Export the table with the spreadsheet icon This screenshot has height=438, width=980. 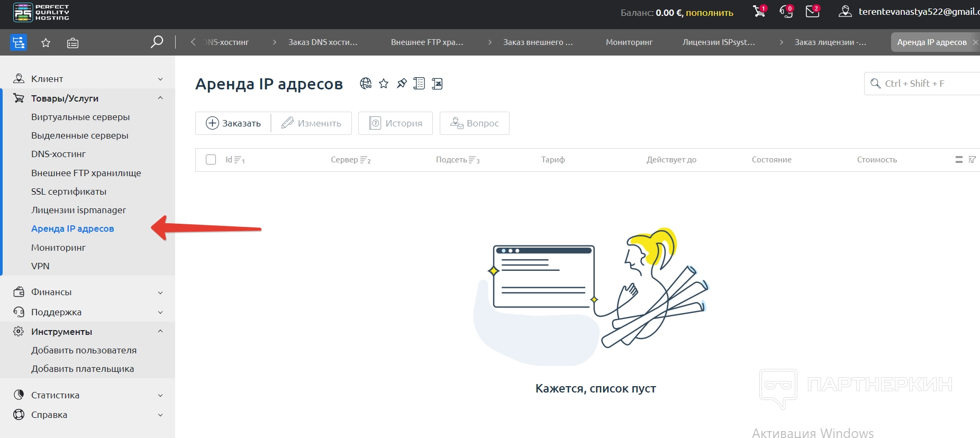pos(437,84)
